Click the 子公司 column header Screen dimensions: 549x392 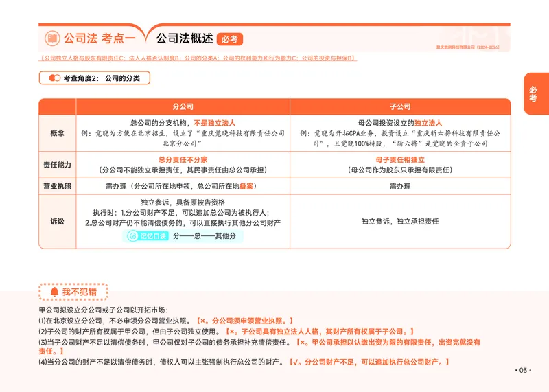(400, 106)
